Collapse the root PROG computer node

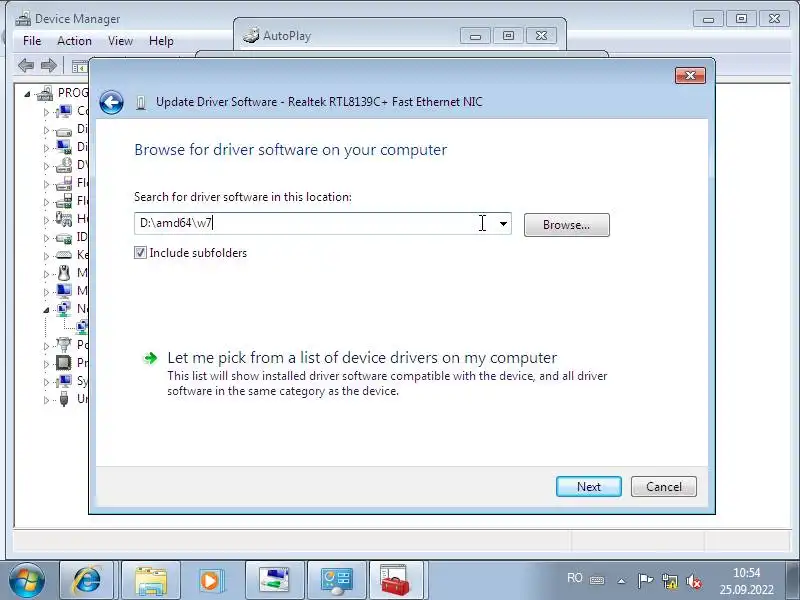point(27,93)
